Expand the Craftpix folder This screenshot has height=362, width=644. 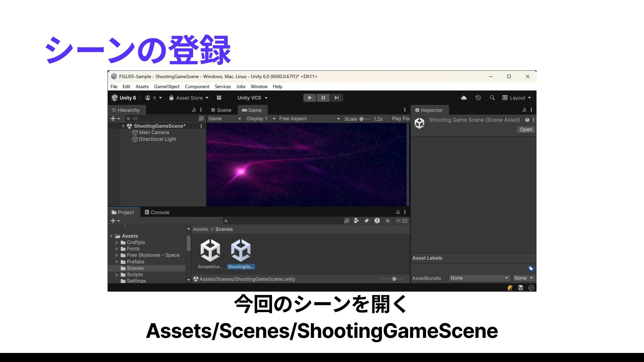click(x=117, y=242)
